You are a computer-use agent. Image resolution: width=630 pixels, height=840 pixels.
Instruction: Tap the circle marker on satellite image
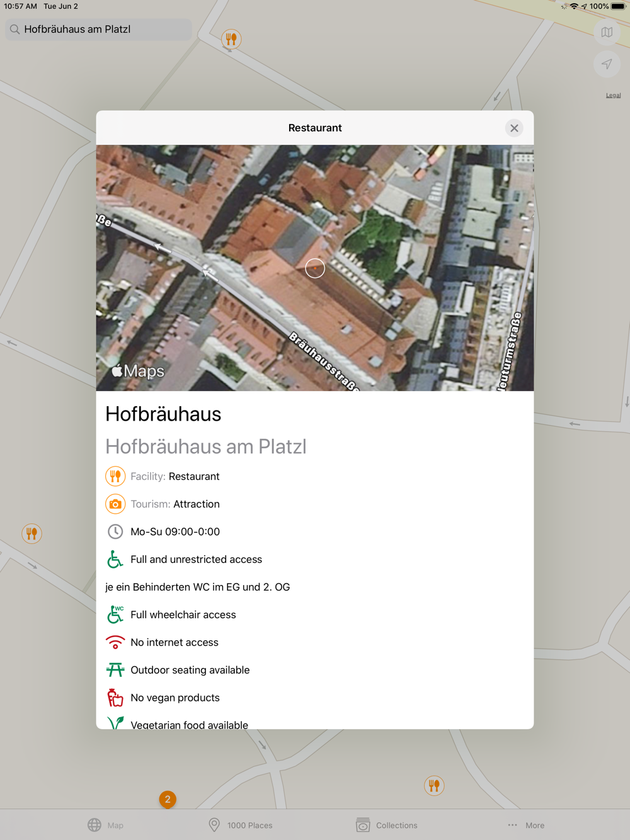pyautogui.click(x=315, y=268)
